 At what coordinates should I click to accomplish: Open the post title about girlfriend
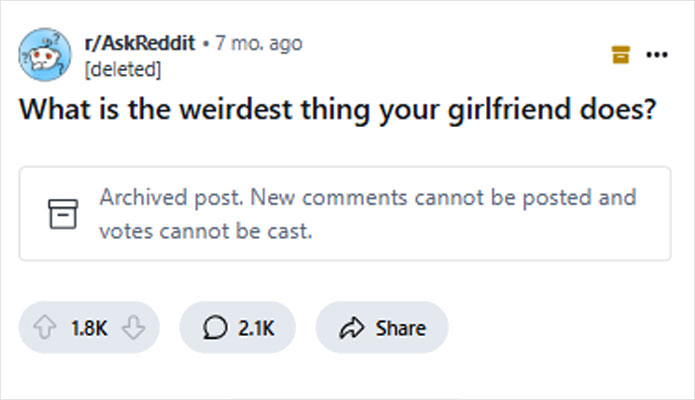tap(338, 110)
